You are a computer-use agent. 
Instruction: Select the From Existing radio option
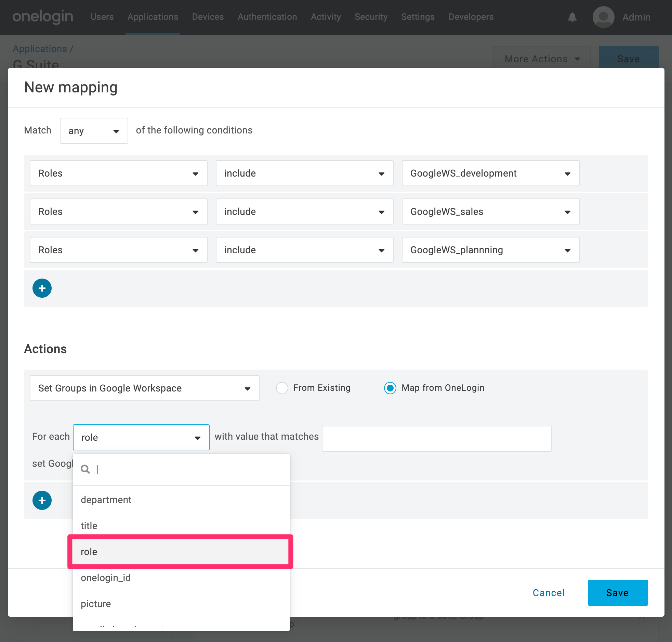pos(282,388)
